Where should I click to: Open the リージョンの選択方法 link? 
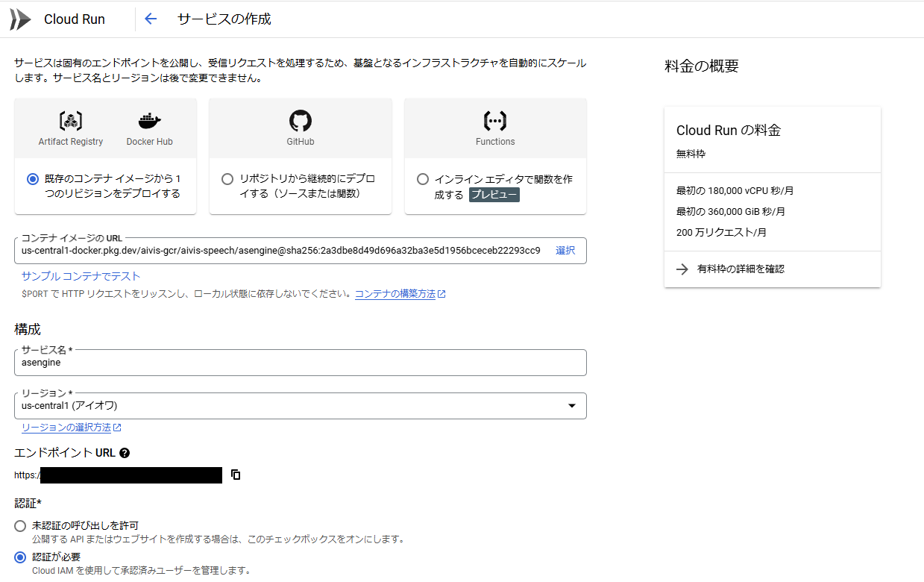tap(66, 428)
